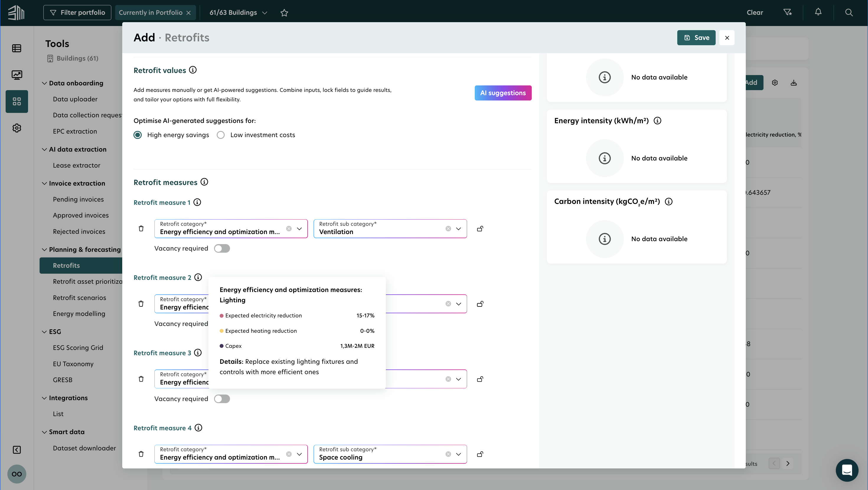Select Low investment costs option
Image resolution: width=868 pixels, height=490 pixels.
221,135
